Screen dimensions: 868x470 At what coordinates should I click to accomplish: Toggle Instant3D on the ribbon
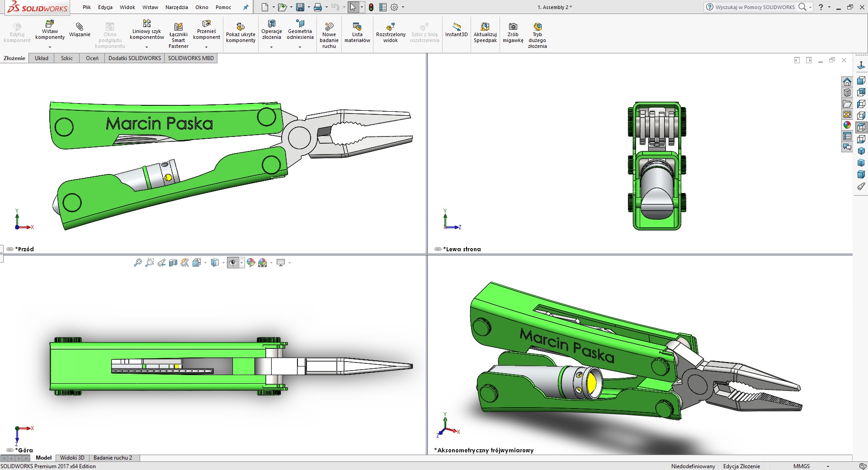tap(457, 30)
